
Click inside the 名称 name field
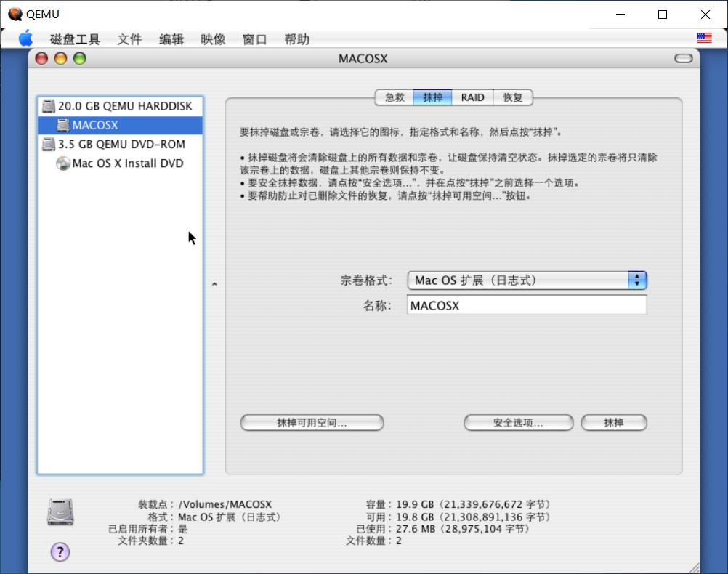pyautogui.click(x=527, y=305)
